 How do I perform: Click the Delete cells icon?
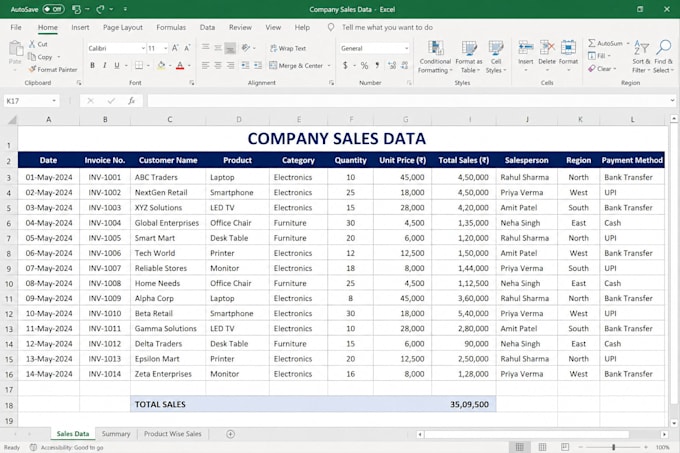tap(547, 48)
